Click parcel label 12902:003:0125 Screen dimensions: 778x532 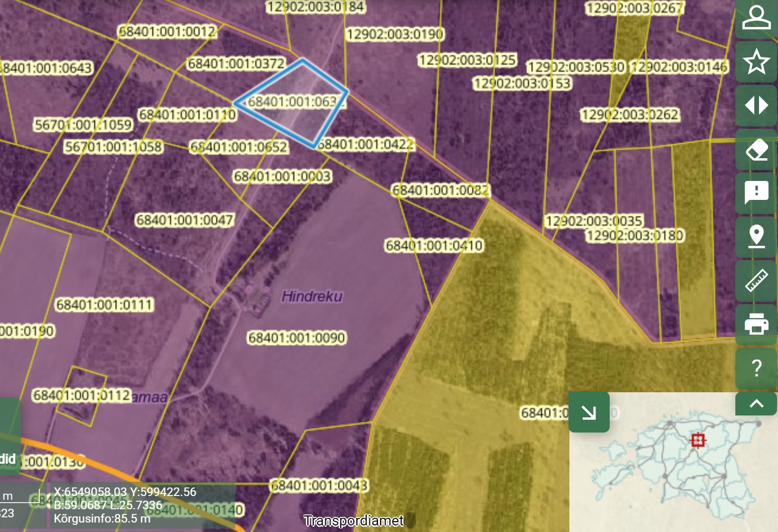click(467, 60)
